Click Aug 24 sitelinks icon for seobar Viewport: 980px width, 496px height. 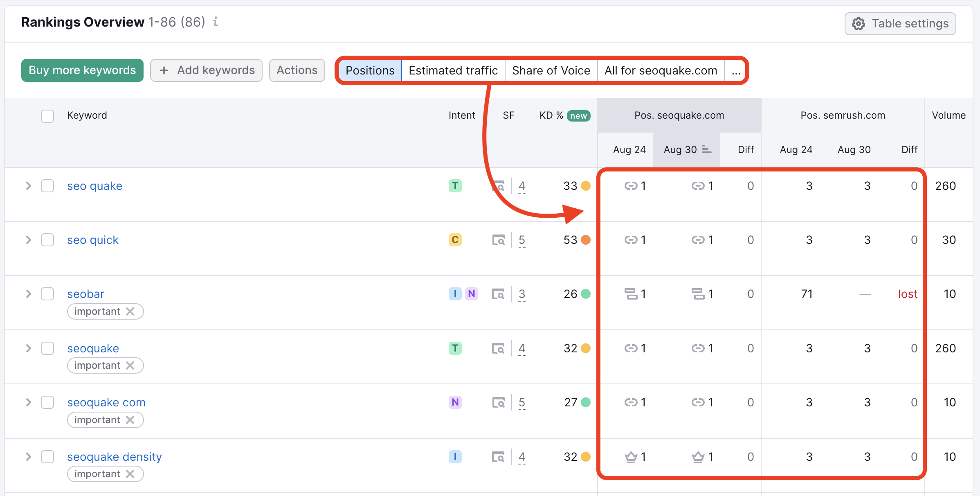[x=631, y=294]
